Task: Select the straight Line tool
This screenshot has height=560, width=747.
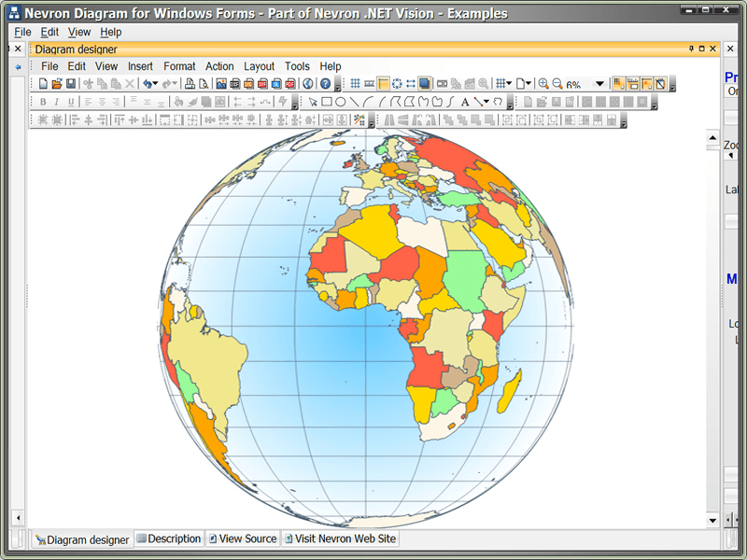Action: [354, 102]
